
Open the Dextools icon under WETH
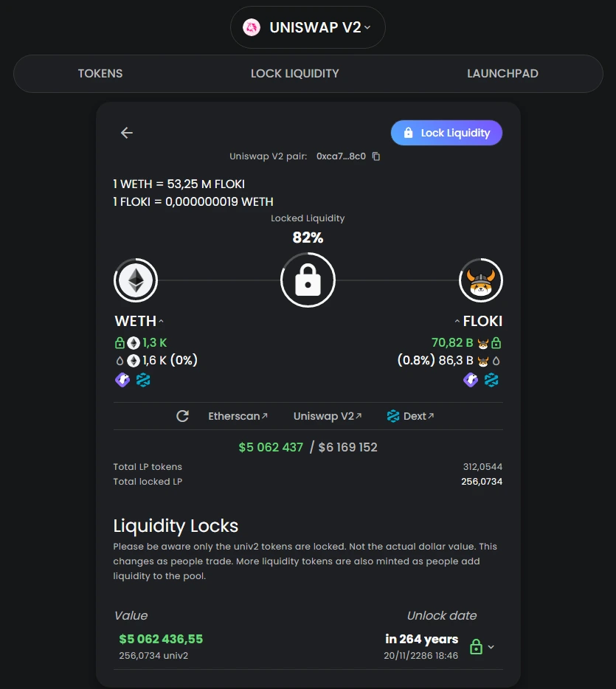coord(143,380)
